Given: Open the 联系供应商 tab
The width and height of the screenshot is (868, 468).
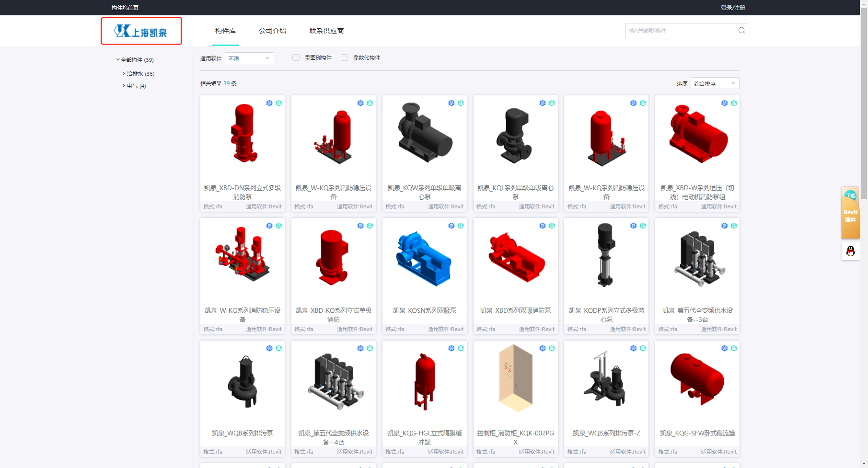Looking at the screenshot, I should coord(327,31).
